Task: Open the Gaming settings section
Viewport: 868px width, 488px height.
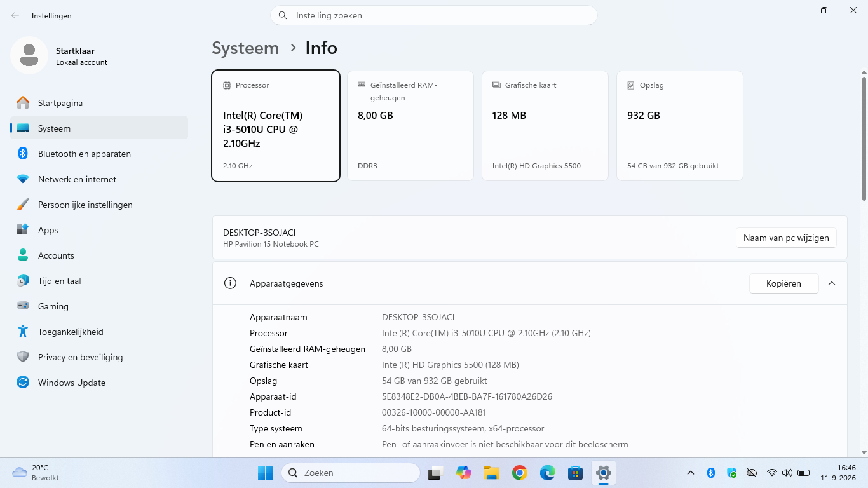Action: pos(99,306)
